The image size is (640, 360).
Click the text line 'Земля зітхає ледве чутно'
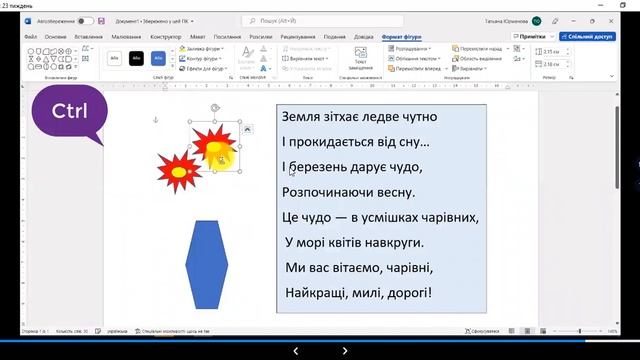pos(360,117)
